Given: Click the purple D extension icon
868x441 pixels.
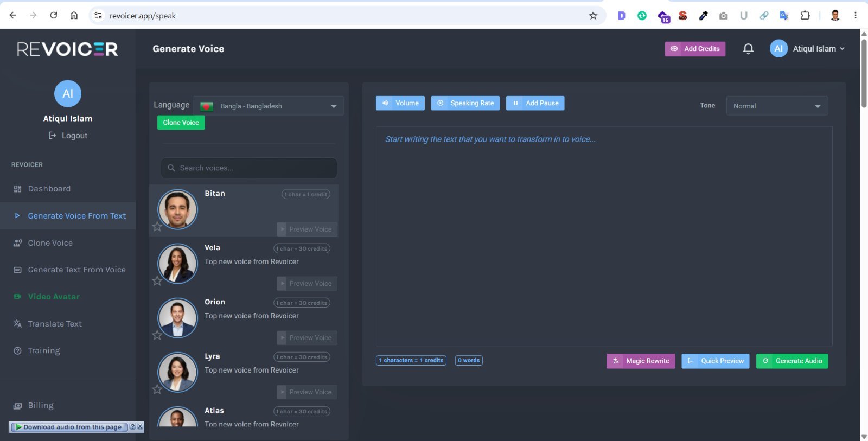Looking at the screenshot, I should 622,16.
